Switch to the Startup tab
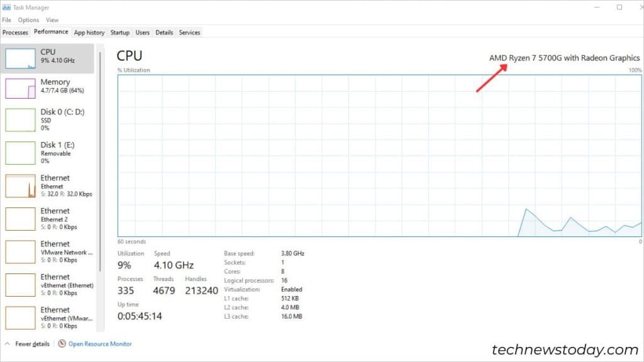Viewport: 644px width, 362px height. point(119,32)
